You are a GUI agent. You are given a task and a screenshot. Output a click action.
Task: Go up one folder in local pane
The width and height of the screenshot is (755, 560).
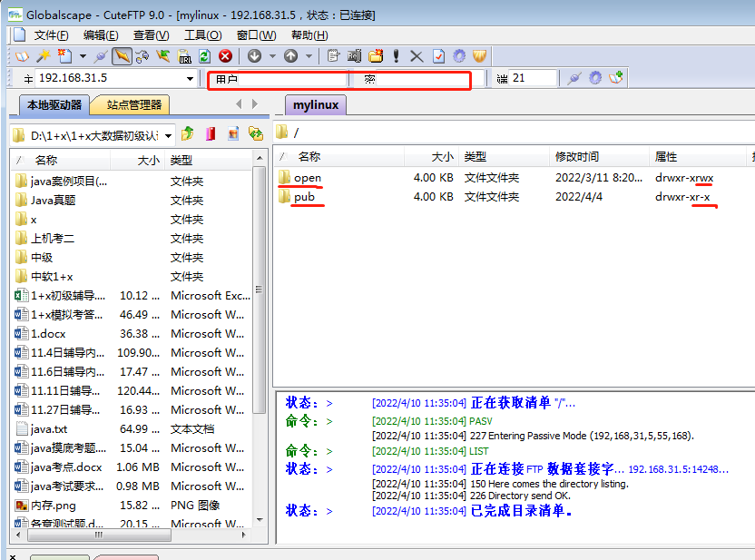[188, 134]
